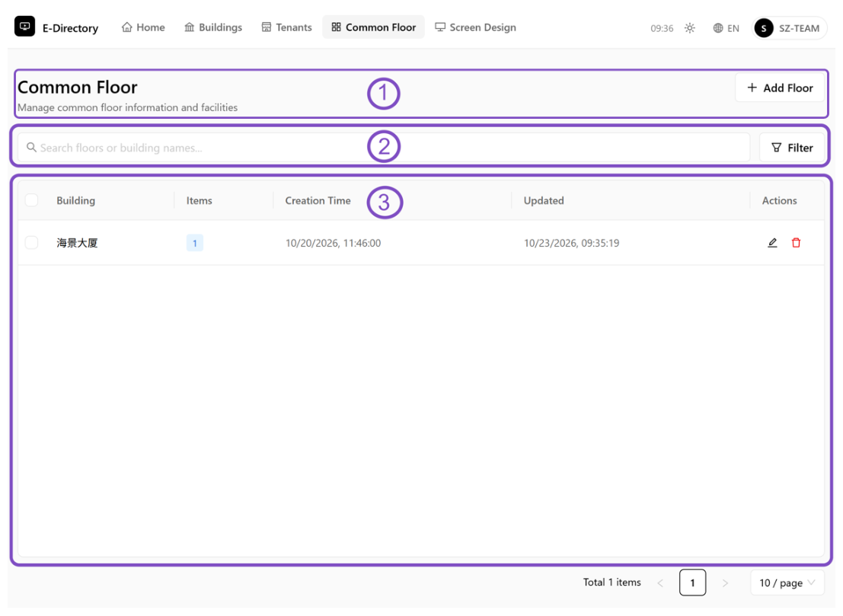
Task: Open the EN language selector
Action: (x=726, y=28)
